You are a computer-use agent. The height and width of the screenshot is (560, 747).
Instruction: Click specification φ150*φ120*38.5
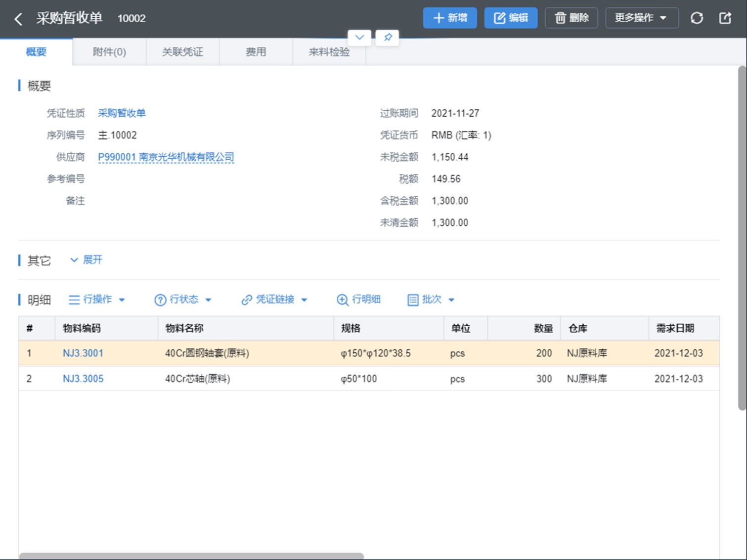click(376, 353)
